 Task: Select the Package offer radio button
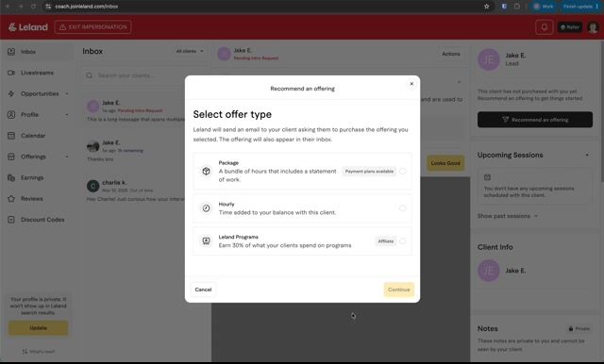click(x=403, y=172)
